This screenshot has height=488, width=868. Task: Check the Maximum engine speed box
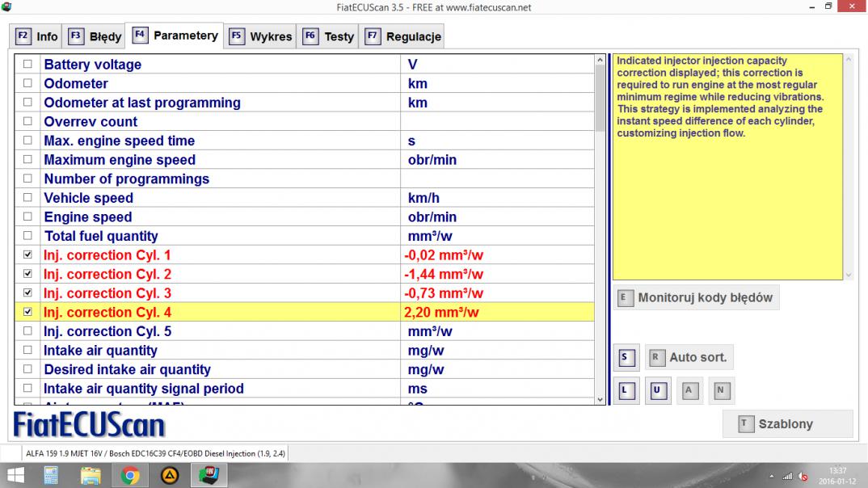27,159
